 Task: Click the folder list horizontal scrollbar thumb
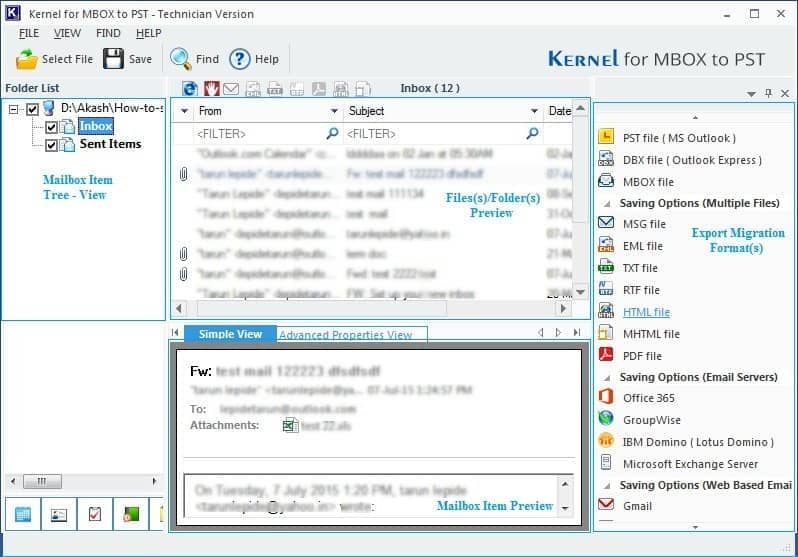point(42,481)
